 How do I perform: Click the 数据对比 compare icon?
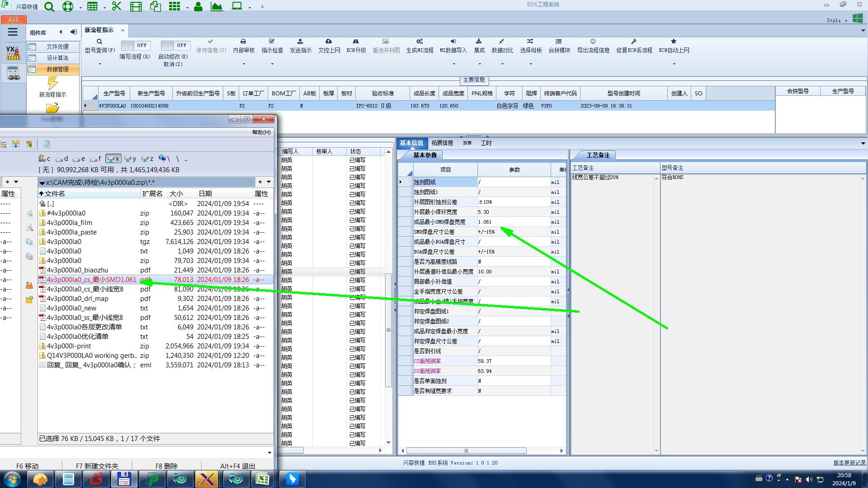tap(502, 42)
